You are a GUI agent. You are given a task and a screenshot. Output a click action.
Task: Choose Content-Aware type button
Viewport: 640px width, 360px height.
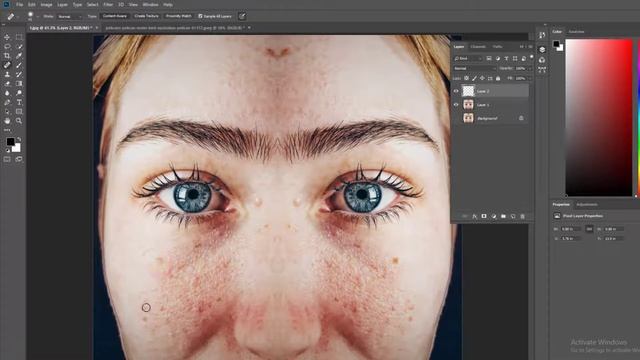115,16
